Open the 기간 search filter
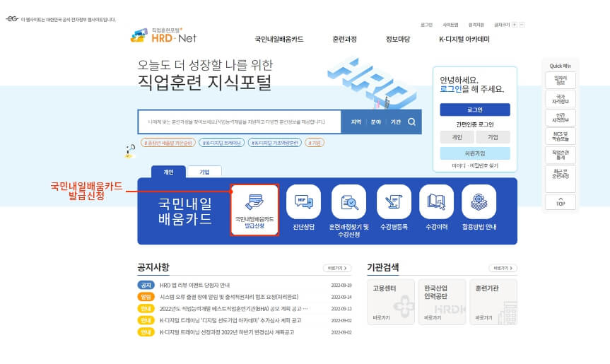 395,122
